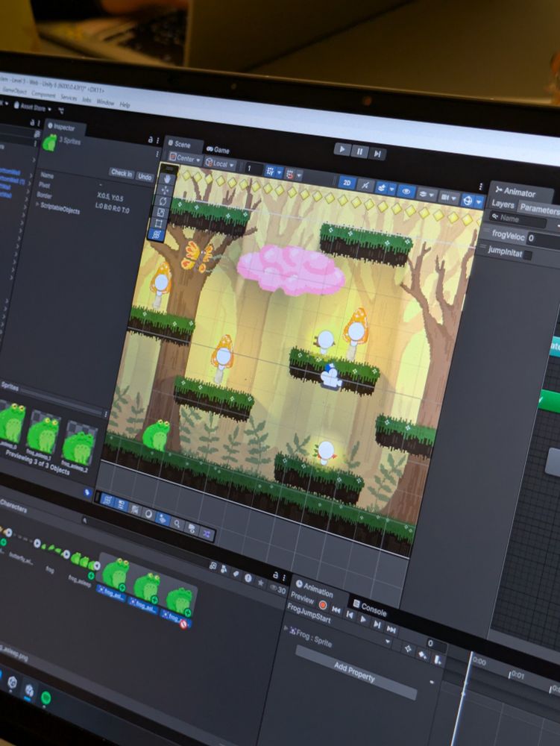
Task: Switch to the Game tab
Action: pos(218,149)
